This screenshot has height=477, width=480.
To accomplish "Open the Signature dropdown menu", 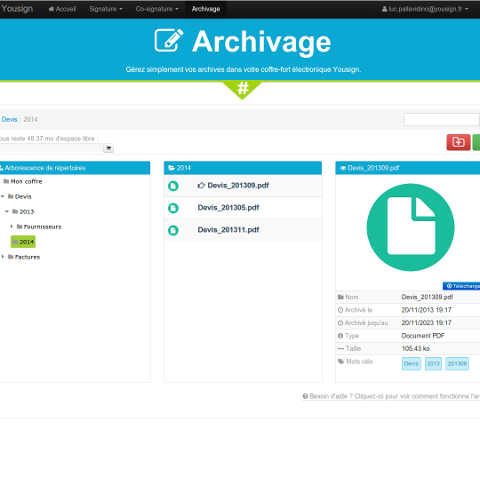I will click(106, 9).
